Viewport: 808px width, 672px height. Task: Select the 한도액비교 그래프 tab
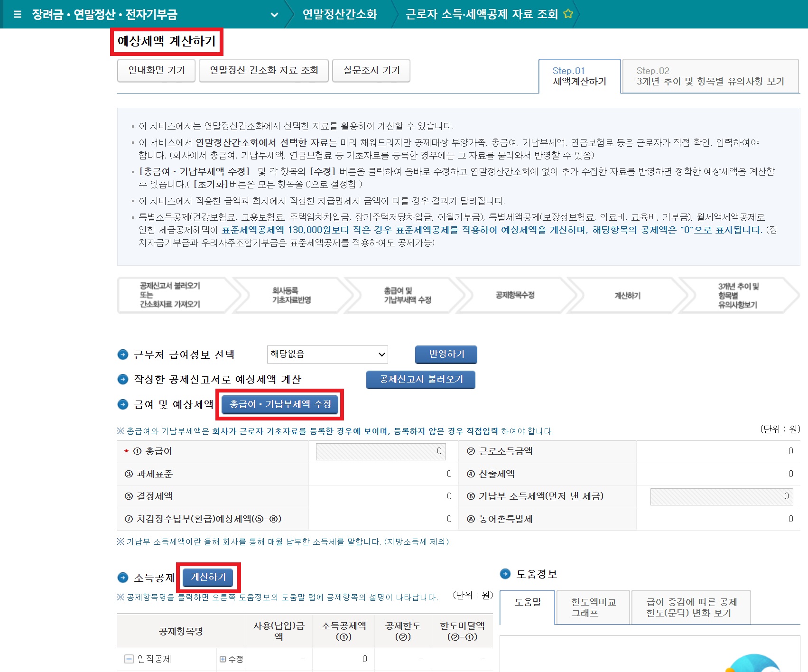(x=593, y=607)
